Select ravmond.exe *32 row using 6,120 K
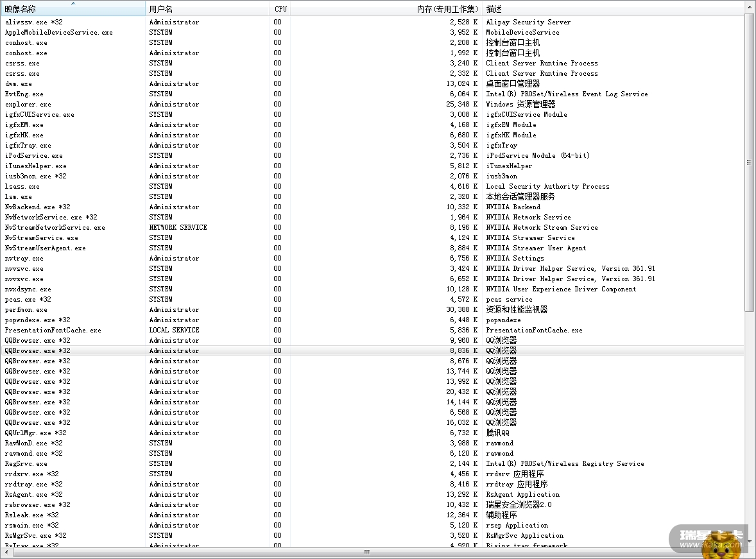Screen dimensions: 756x559 [372, 453]
